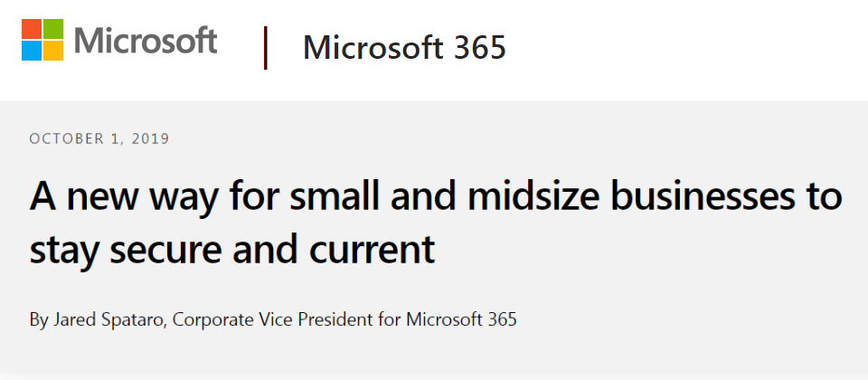
Task: Open the Microsoft wordmark home link
Action: (145, 41)
